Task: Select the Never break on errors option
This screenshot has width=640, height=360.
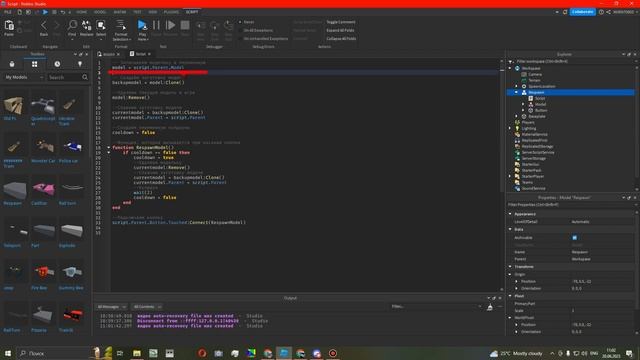Action: point(247,22)
